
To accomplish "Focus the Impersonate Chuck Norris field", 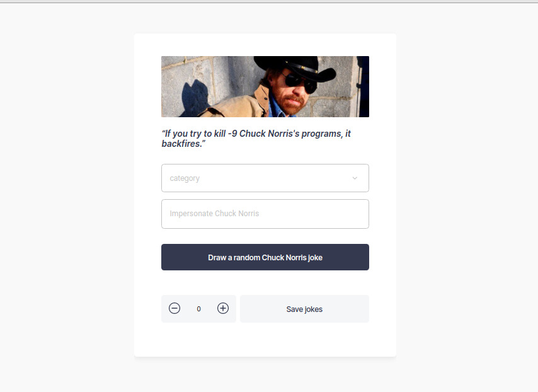I will pos(265,214).
